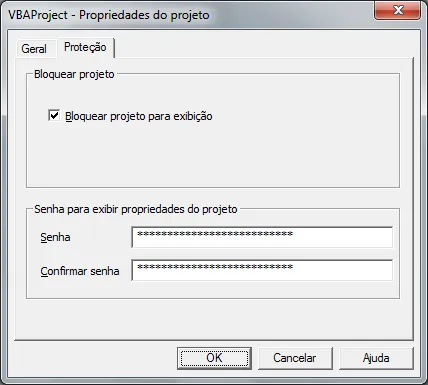This screenshot has height=385, width=428.
Task: Focus the Senha password field
Action: click(262, 237)
